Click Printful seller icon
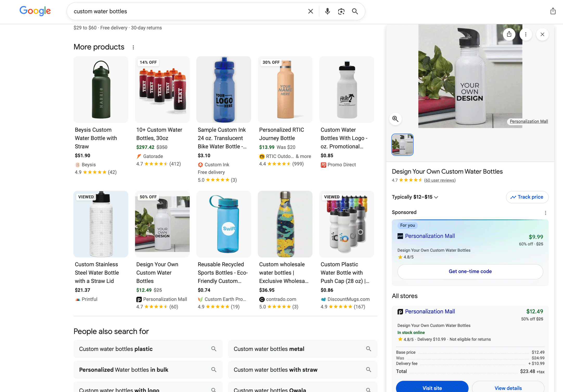The image size is (563, 392). 78,299
